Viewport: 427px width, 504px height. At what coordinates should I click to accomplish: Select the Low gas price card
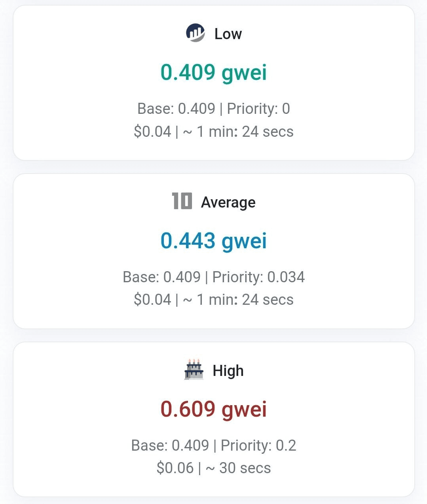click(214, 83)
